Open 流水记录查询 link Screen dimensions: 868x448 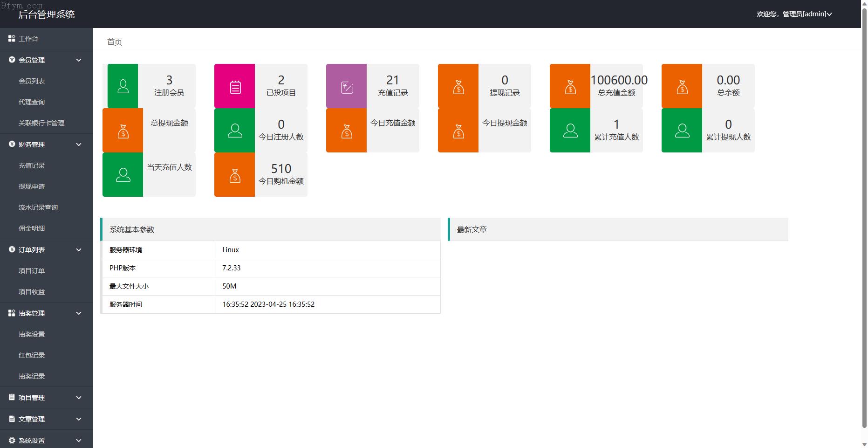(38, 207)
